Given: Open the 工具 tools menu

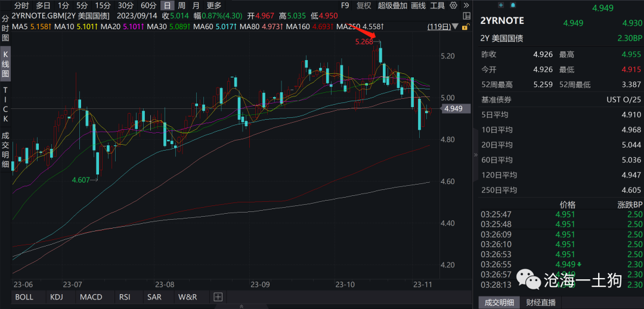Looking at the screenshot, I should [x=438, y=5].
